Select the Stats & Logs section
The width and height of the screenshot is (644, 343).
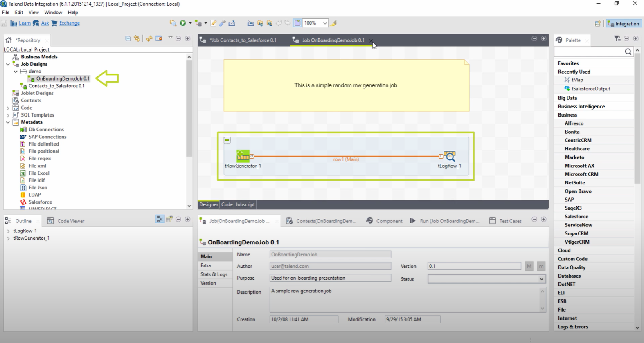point(215,274)
